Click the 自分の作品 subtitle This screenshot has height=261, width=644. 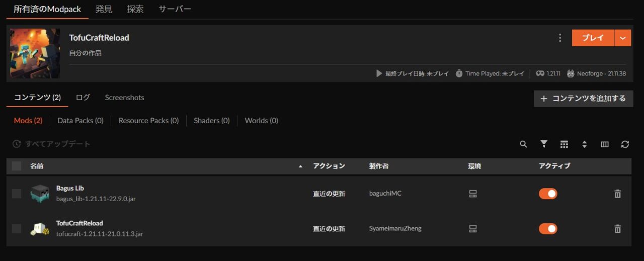(x=86, y=53)
